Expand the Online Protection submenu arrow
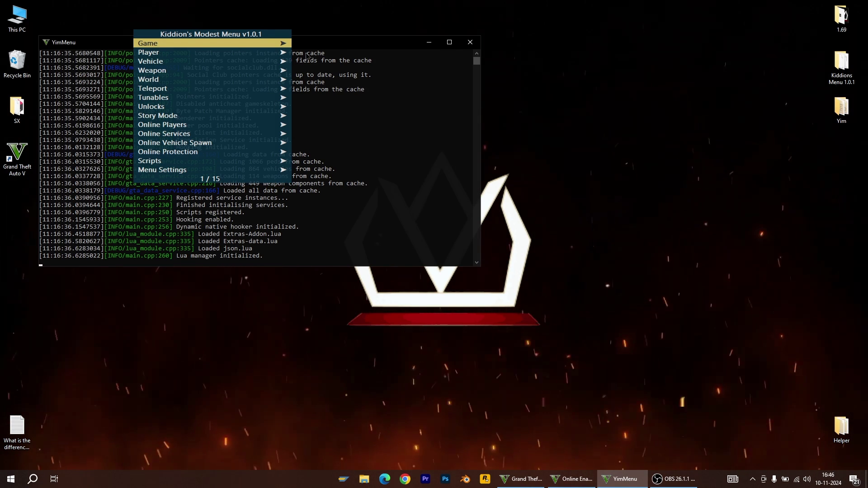 283,152
